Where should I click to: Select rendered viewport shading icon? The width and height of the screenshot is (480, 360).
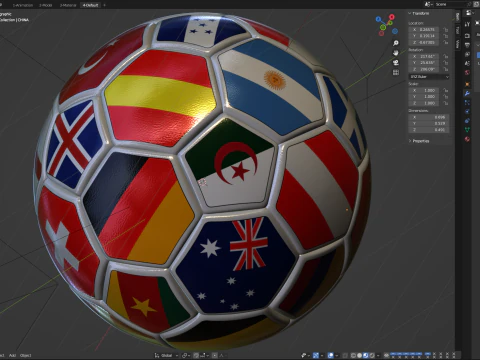click(372, 355)
